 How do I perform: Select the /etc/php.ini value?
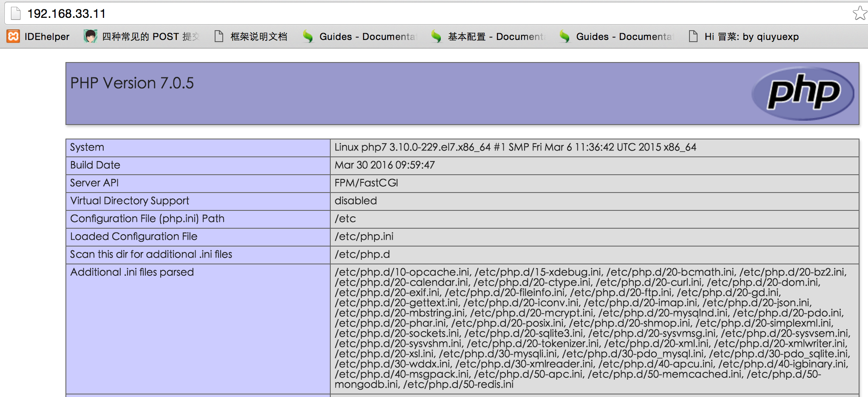[x=364, y=237]
